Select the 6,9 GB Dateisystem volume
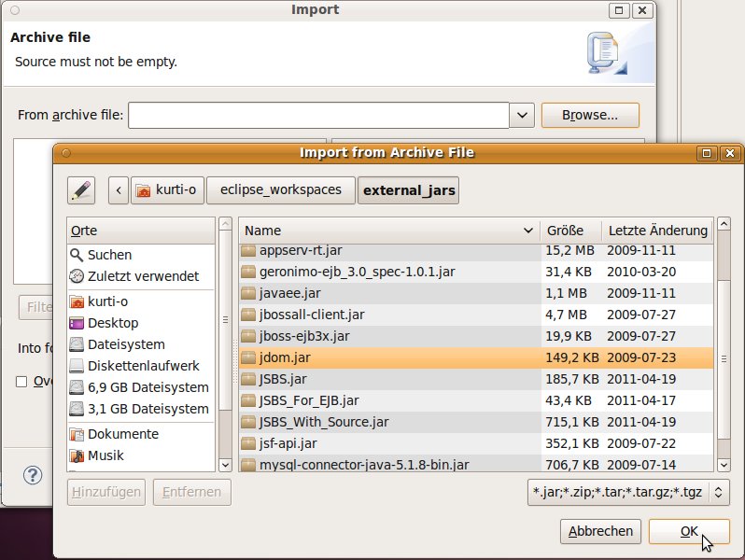The width and height of the screenshot is (745, 560). [148, 387]
